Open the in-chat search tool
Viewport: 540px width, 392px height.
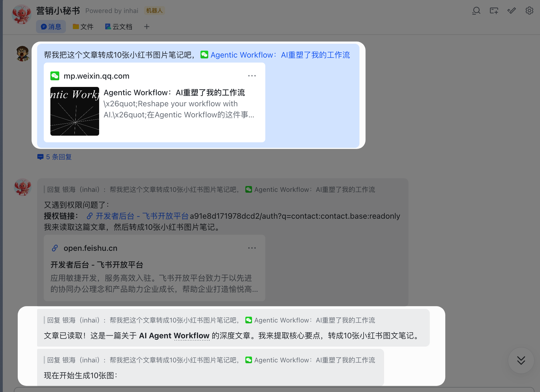(477, 11)
